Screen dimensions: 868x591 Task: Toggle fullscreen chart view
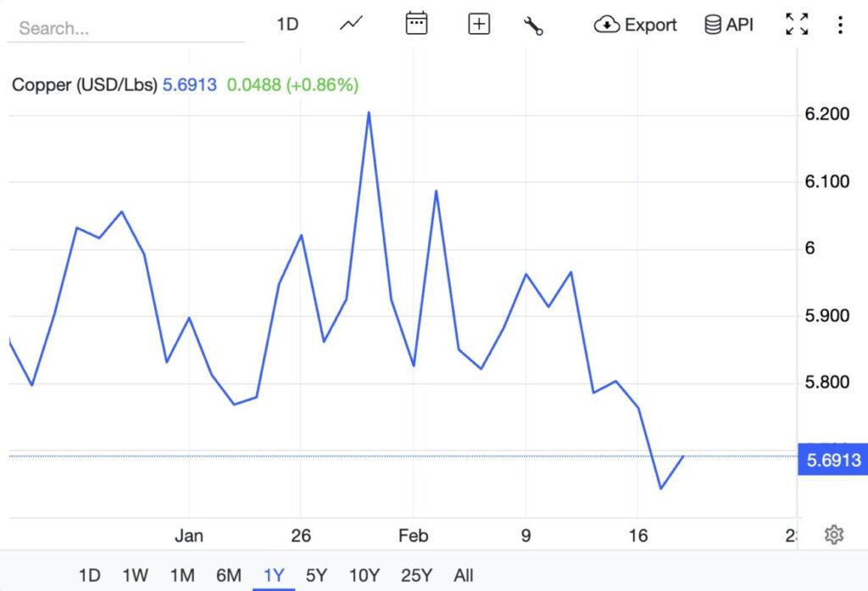(797, 25)
